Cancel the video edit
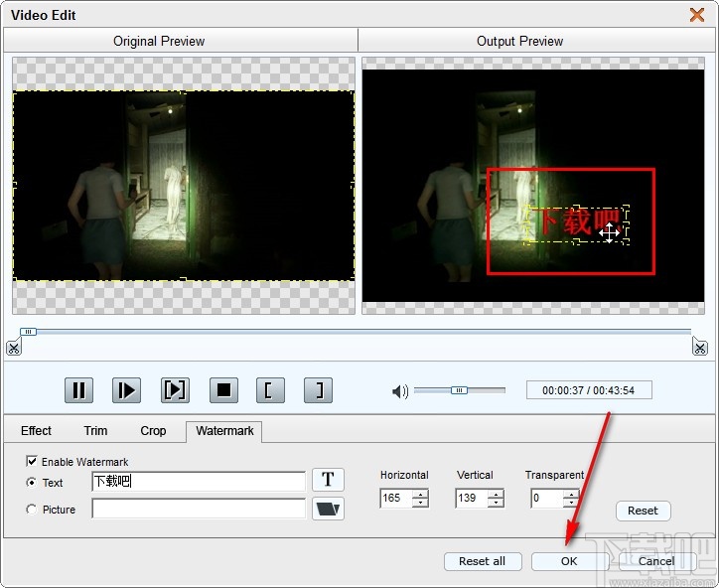The image size is (719, 588). click(656, 561)
